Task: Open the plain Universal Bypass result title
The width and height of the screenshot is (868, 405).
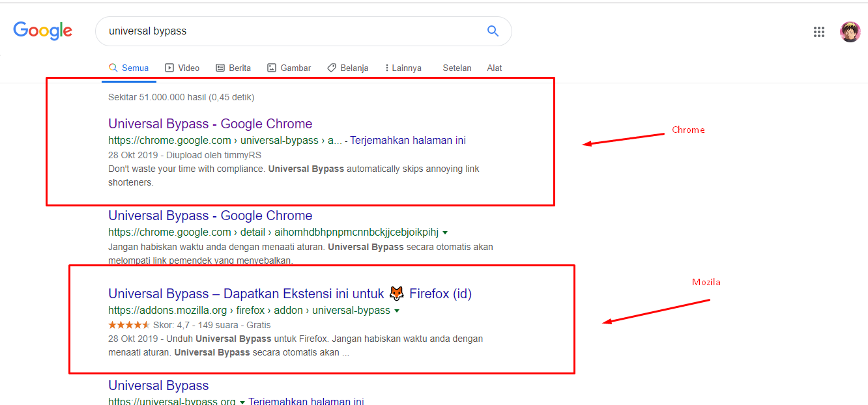Action: tap(158, 385)
